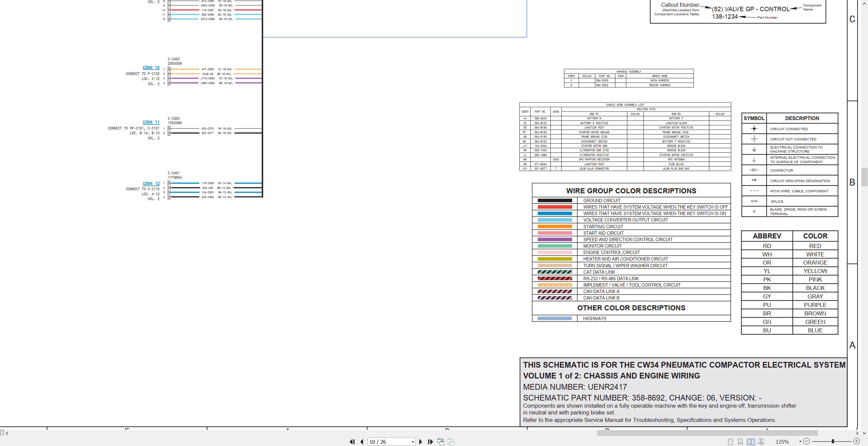Screen dimensions: 868x446
Task: Follow the CONN 11 link
Action: pyautogui.click(x=151, y=122)
